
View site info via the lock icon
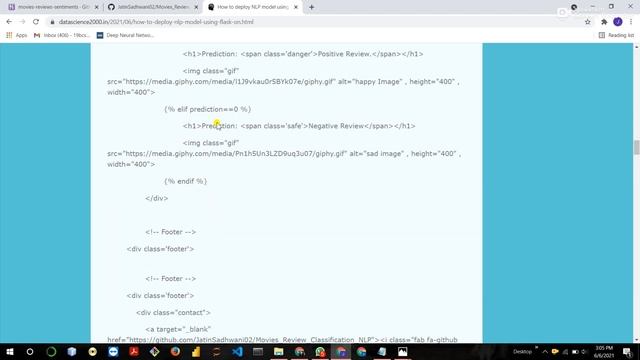point(52,22)
